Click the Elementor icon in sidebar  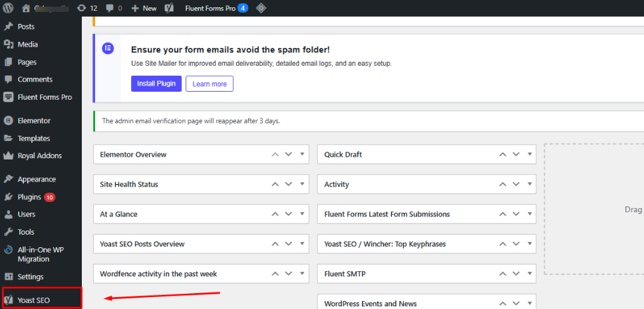point(9,121)
